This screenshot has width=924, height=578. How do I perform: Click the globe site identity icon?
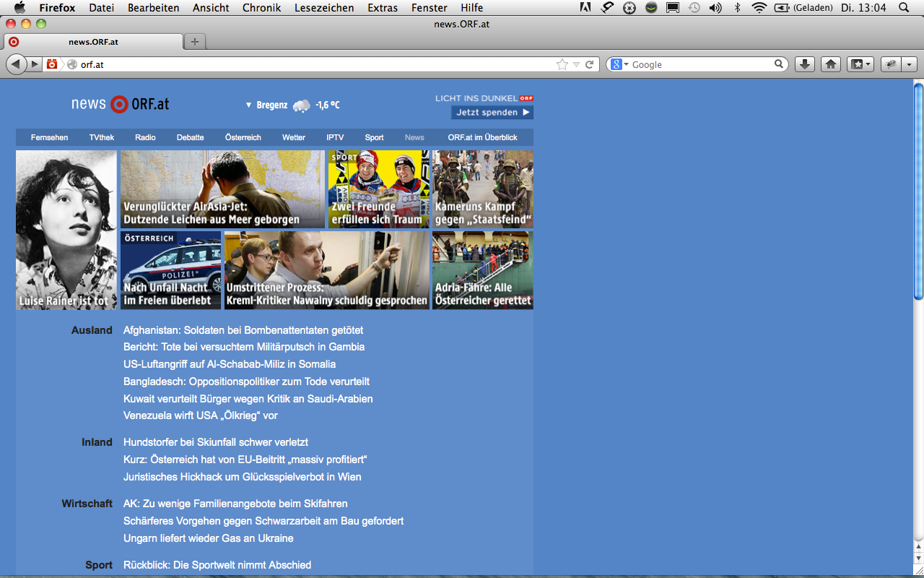(x=72, y=64)
